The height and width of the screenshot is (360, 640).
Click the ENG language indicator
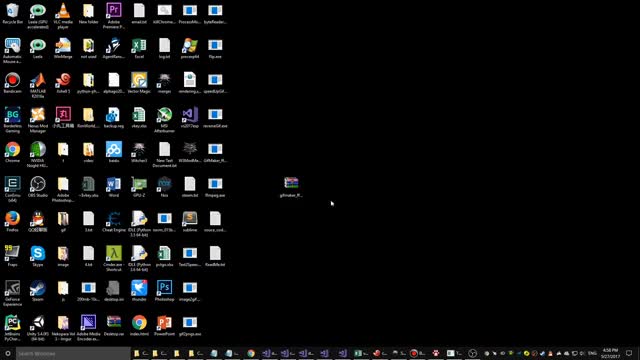point(592,353)
